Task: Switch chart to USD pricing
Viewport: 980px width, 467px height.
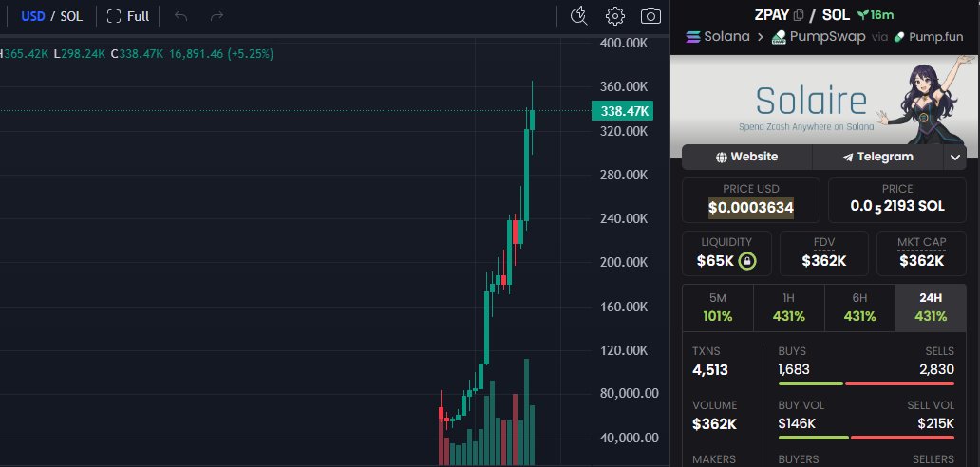Action: (x=32, y=16)
